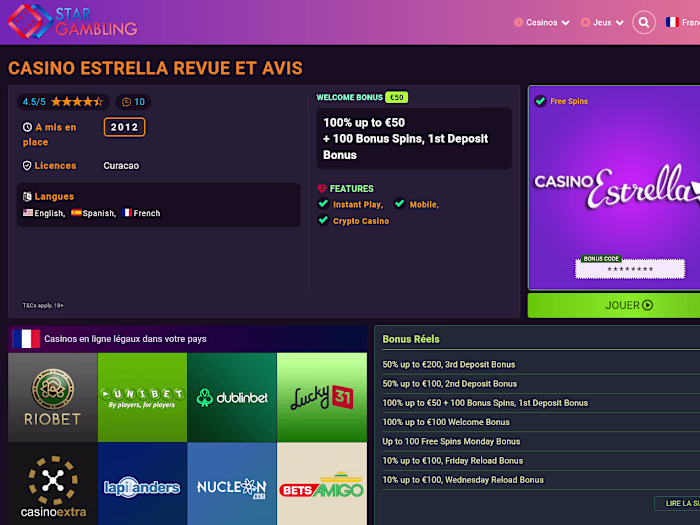The height and width of the screenshot is (525, 700).
Task: Click the Crypto Casino checkmark
Action: 323,220
